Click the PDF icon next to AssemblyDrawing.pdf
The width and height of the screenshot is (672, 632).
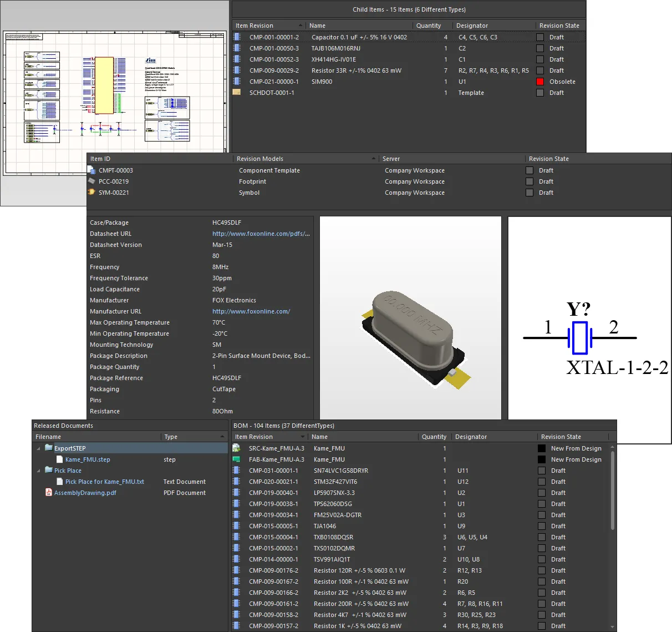[48, 493]
